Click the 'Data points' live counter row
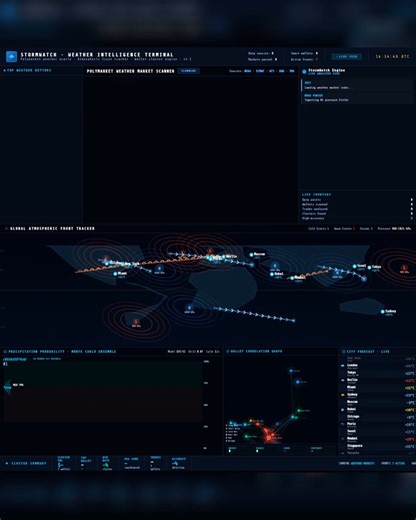This screenshot has height=520, width=416. [357, 200]
